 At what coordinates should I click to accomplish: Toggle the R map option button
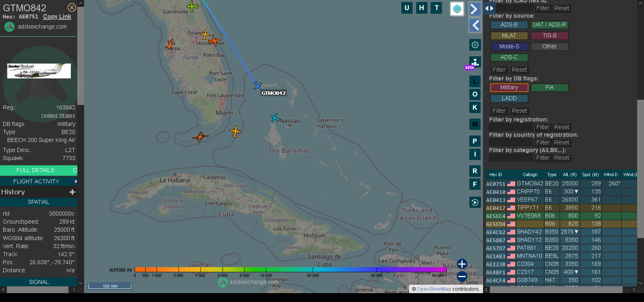475,171
